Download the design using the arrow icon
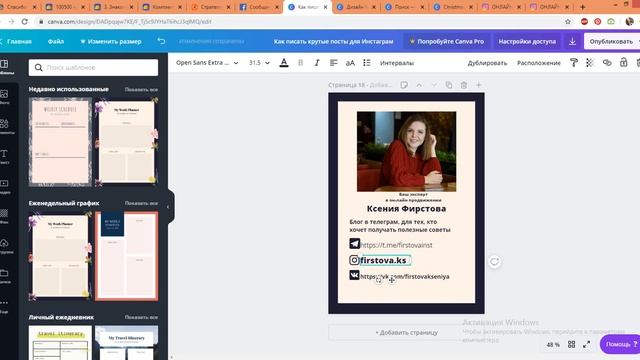The height and width of the screenshot is (360, 640). pyautogui.click(x=572, y=41)
